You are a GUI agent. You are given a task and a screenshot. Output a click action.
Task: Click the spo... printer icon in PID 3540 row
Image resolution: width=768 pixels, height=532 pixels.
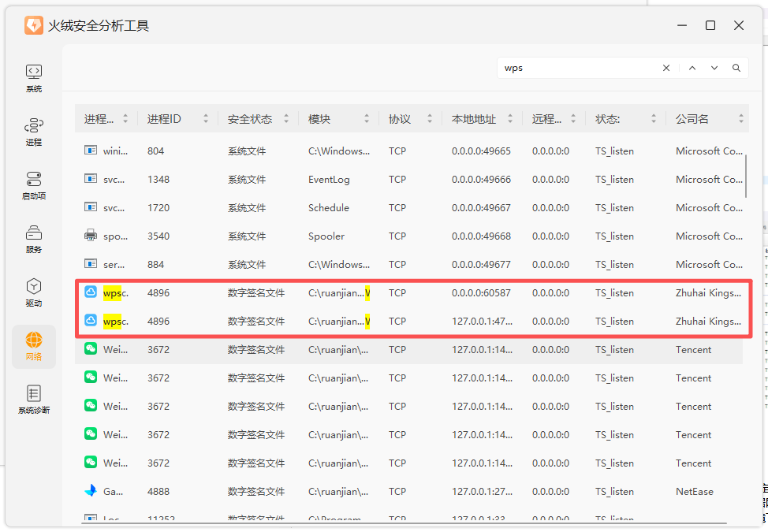(91, 236)
